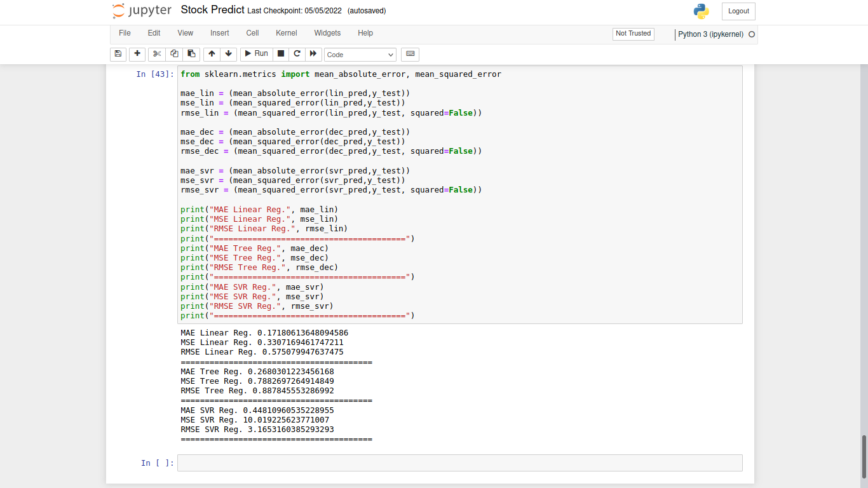Restart kernel and rerun notebook icon

pyautogui.click(x=313, y=54)
